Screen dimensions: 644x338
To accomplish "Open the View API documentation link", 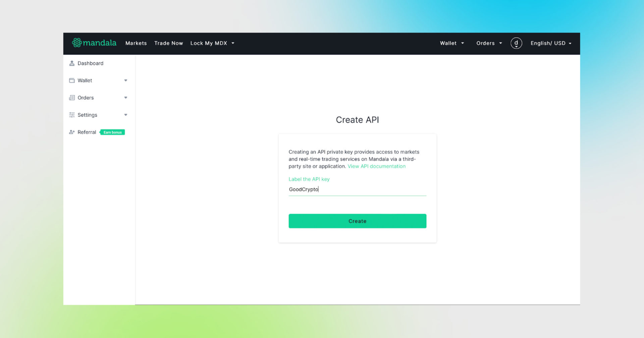I will click(376, 166).
